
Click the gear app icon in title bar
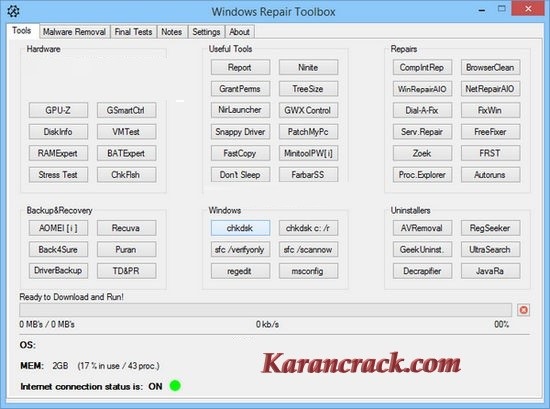(x=13, y=11)
